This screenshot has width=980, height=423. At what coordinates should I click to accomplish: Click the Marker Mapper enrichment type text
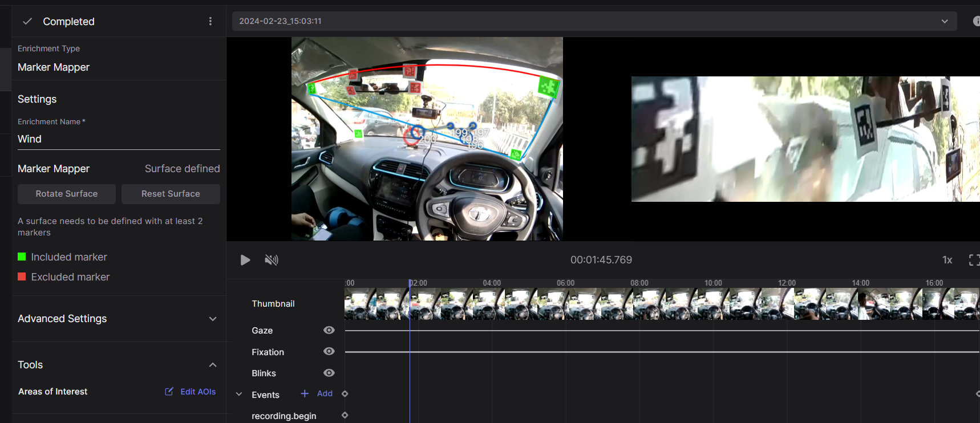(x=54, y=67)
